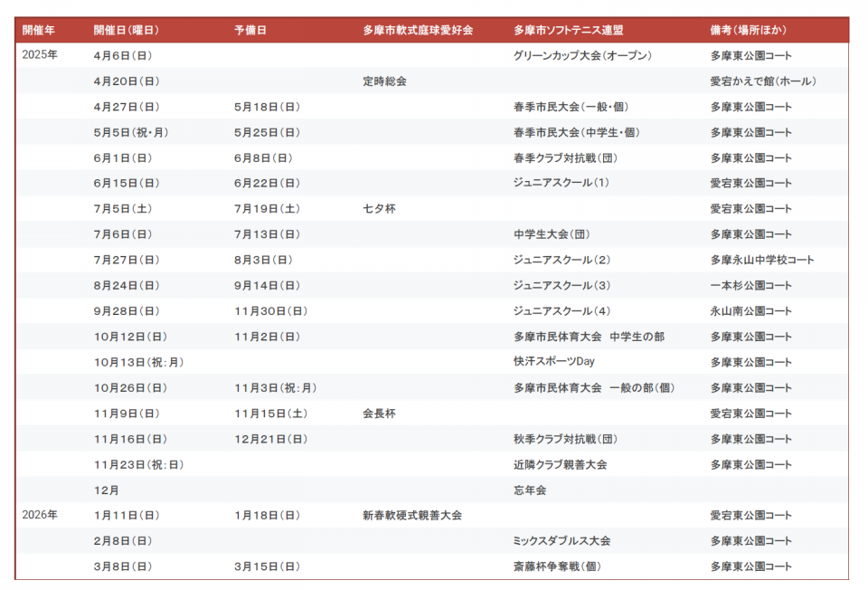
Task: Click reserve date 11月2日(日)
Action: click(x=268, y=337)
